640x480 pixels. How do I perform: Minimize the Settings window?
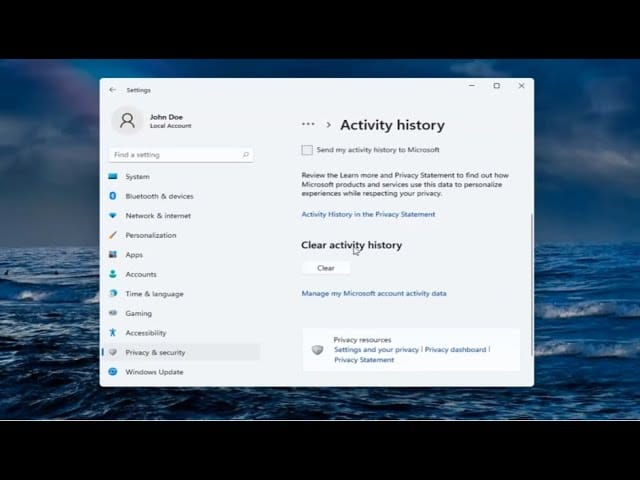(472, 86)
